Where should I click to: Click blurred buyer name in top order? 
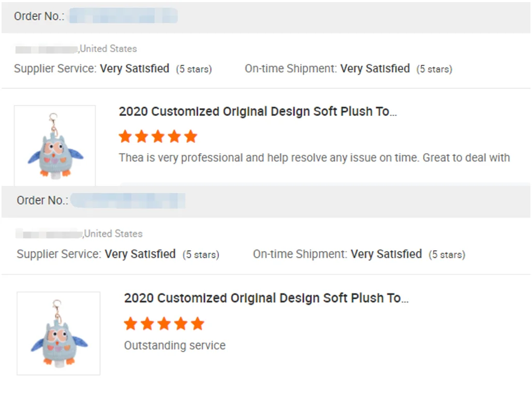click(47, 49)
